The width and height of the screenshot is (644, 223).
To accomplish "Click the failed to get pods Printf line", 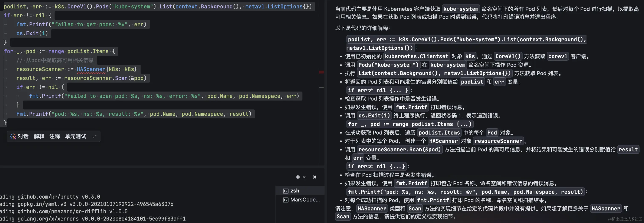I will 82,24.
